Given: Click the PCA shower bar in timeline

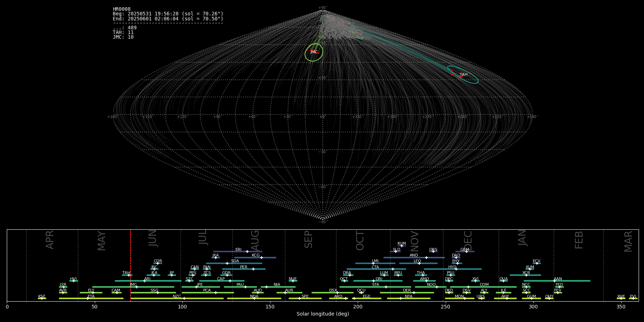Looking at the screenshot, I should pos(208,293).
